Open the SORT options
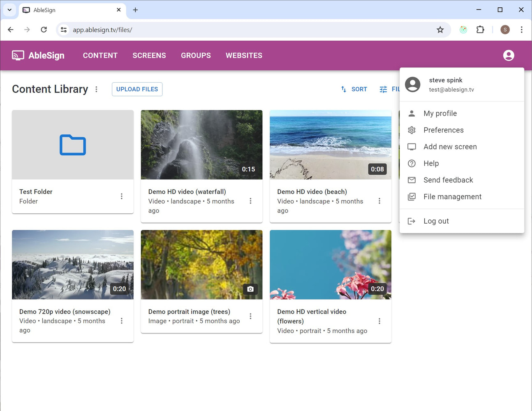Screen dimensions: 532x411 click(354, 89)
